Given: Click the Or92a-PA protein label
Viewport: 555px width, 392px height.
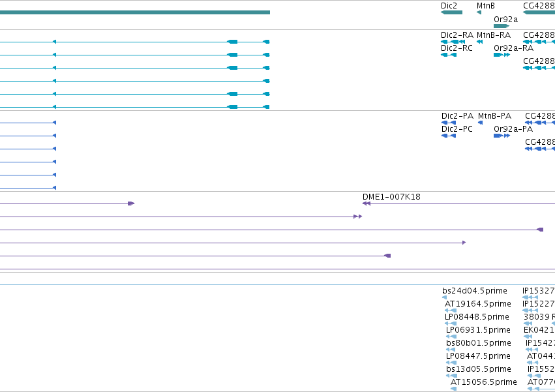Looking at the screenshot, I should coord(513,129).
